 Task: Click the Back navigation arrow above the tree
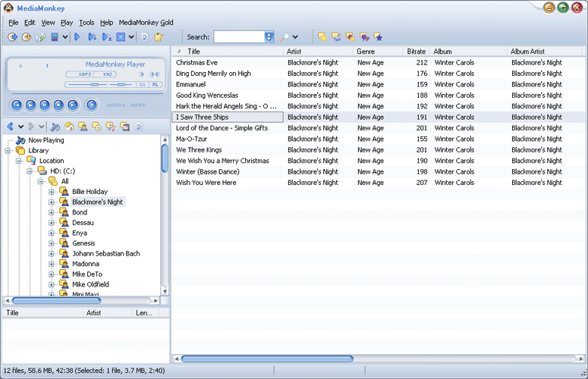(x=10, y=127)
